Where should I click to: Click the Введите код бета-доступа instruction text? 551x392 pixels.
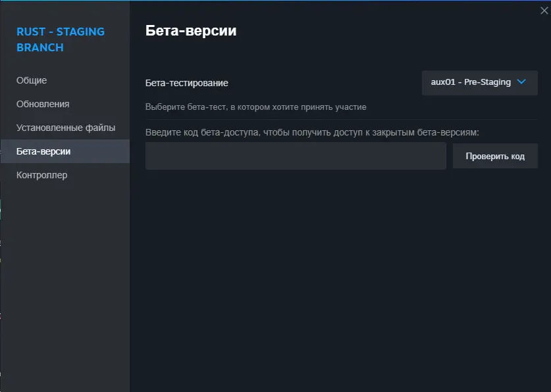[x=312, y=132]
